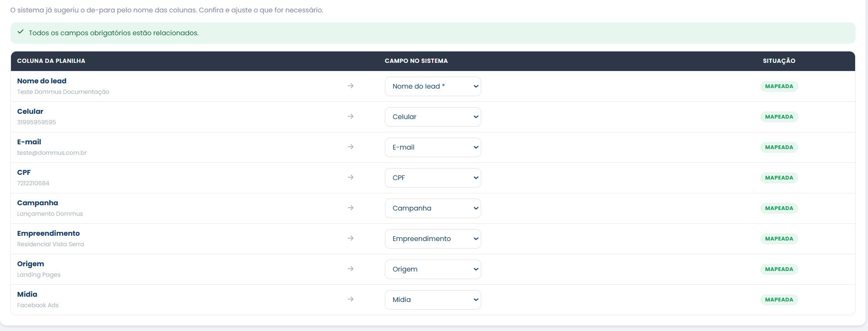Click the MAPEADA badge in the Nome do lead row
868x331 pixels.
click(x=779, y=86)
